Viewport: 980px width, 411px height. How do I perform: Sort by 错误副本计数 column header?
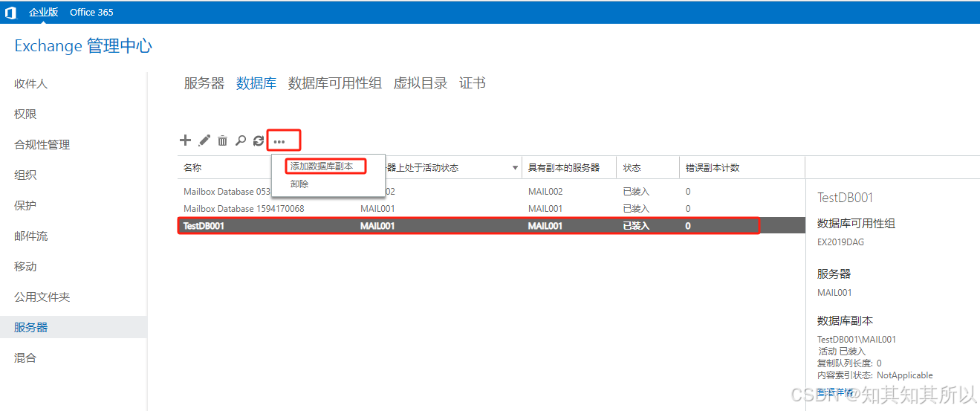point(713,168)
